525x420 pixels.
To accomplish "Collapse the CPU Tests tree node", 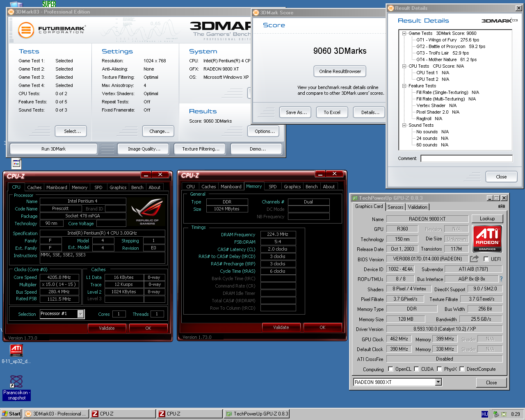I will (404, 66).
